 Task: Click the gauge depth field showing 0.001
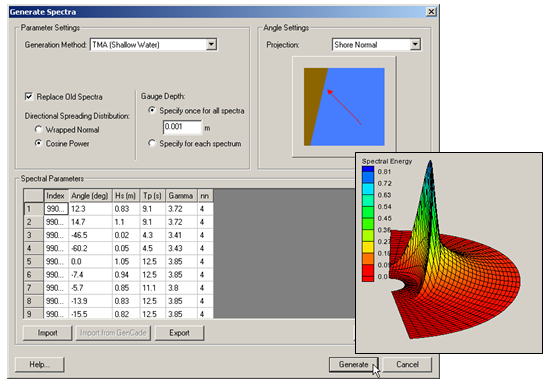click(x=182, y=127)
